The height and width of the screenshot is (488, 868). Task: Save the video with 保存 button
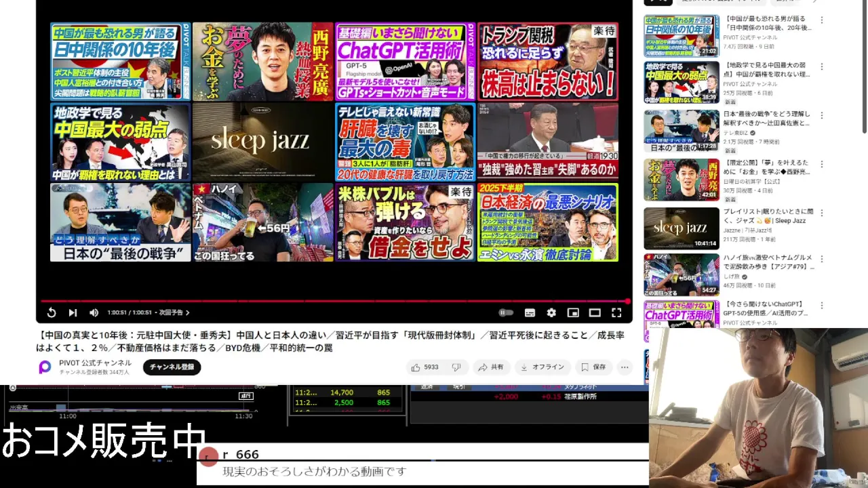593,367
